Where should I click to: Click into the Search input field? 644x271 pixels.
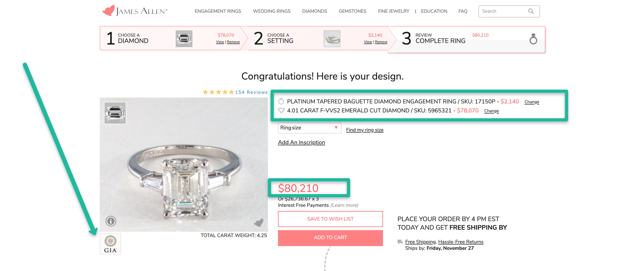click(x=501, y=11)
